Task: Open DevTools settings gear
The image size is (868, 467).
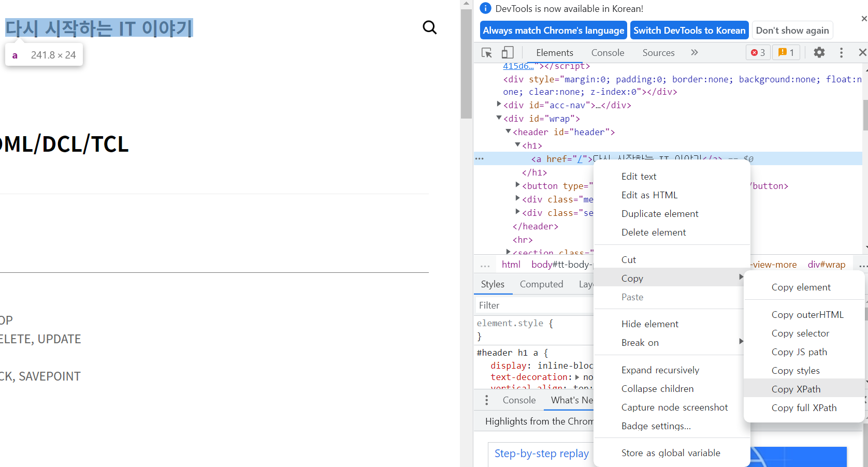Action: point(819,52)
